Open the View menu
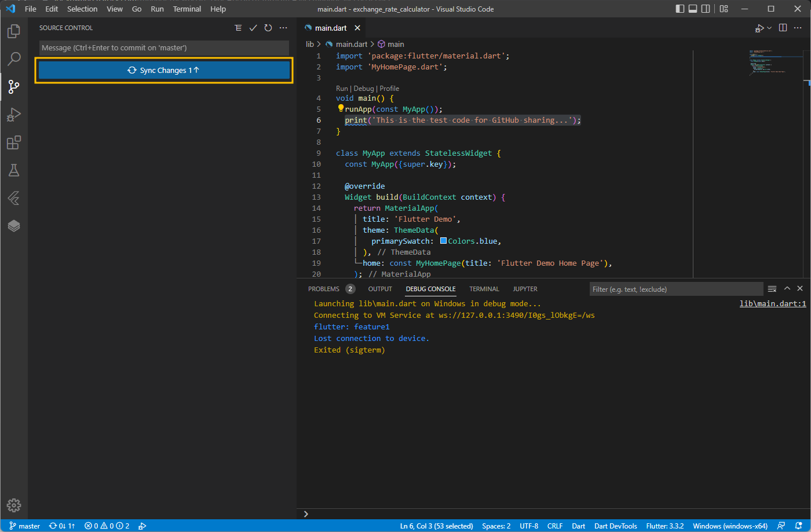The image size is (811, 532). 115,9
